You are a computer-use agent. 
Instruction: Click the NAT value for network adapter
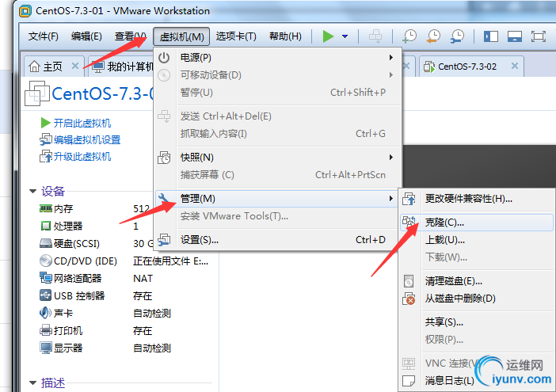(143, 279)
